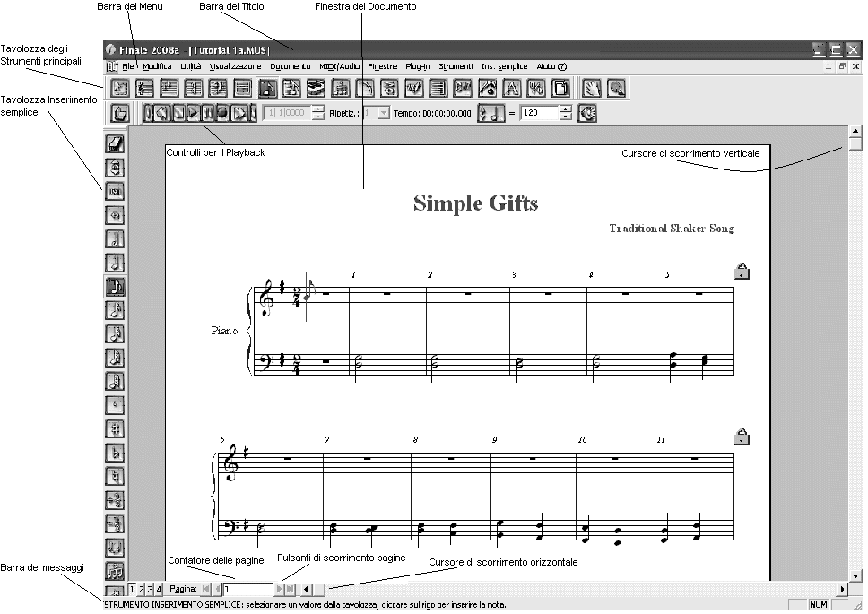This screenshot has height=614, width=868.
Task: Open the Chord tool labeled CM7
Action: coord(463,88)
